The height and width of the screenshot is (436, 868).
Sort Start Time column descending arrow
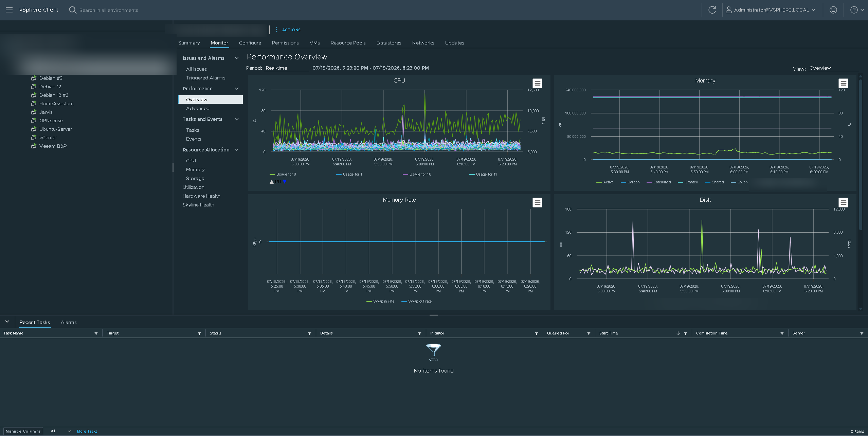point(678,333)
